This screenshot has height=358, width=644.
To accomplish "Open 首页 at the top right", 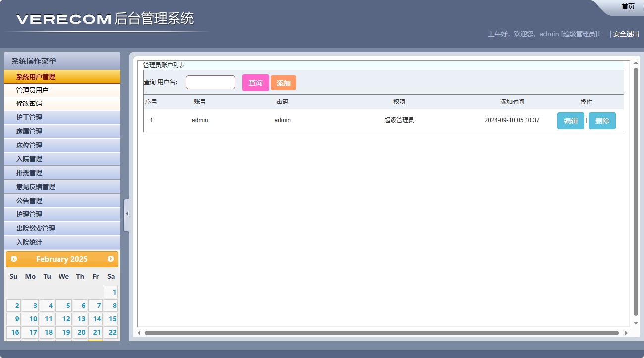I will tap(627, 6).
